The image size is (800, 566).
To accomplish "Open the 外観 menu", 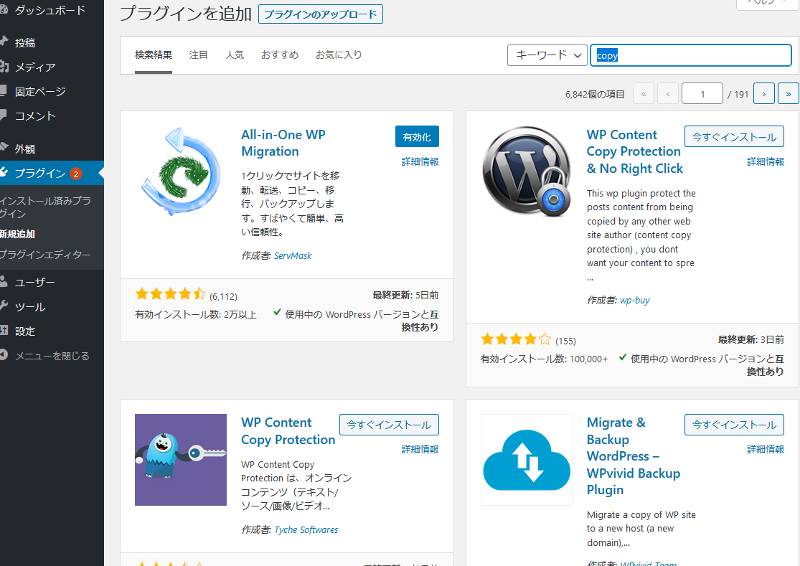I will [x=26, y=149].
